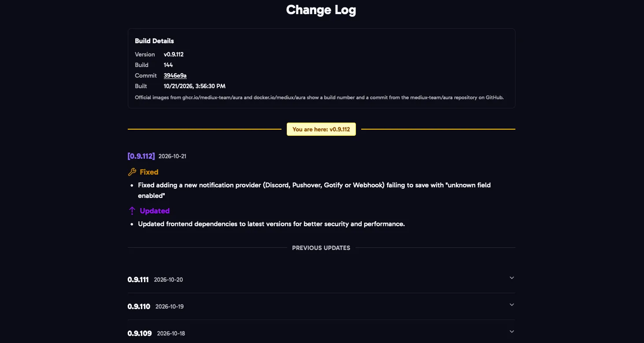
Task: Click the date 2026-10-20
Action: click(168, 280)
